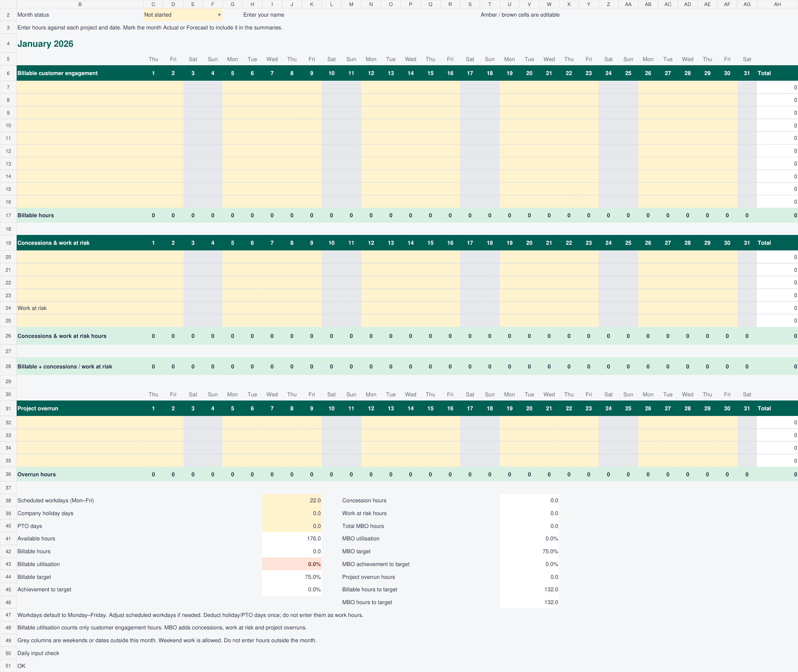Select the 'MBO utilisation' label

361,539
